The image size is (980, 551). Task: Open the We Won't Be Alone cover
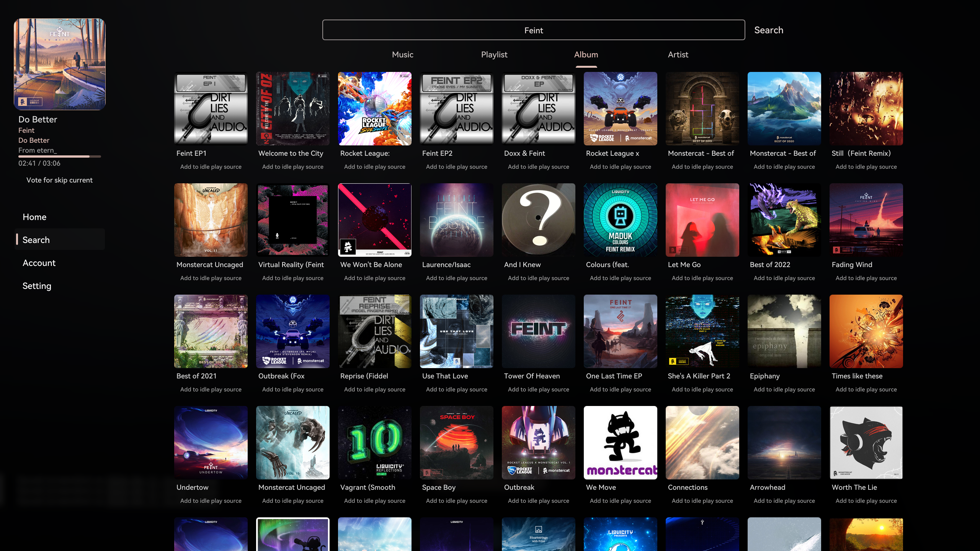(375, 220)
